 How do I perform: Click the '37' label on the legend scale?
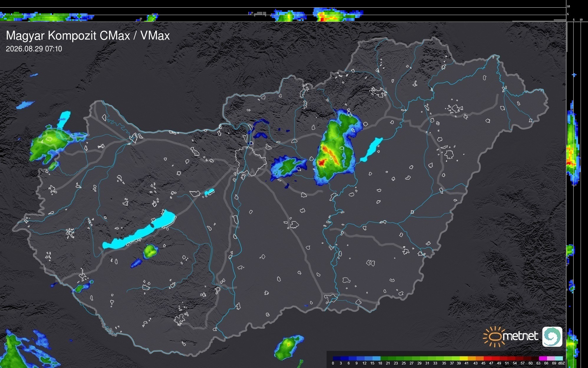point(452,363)
